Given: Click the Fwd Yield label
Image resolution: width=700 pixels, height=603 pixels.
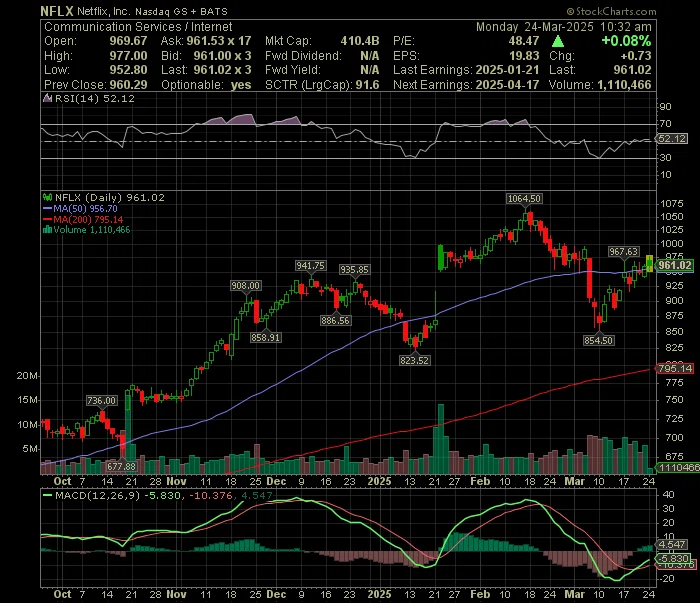Looking at the screenshot, I should pyautogui.click(x=293, y=70).
